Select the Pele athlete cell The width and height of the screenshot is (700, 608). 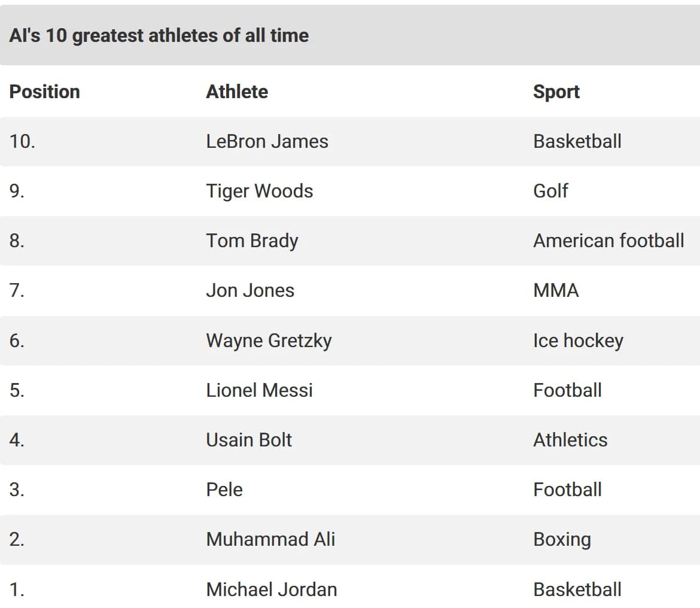point(224,490)
